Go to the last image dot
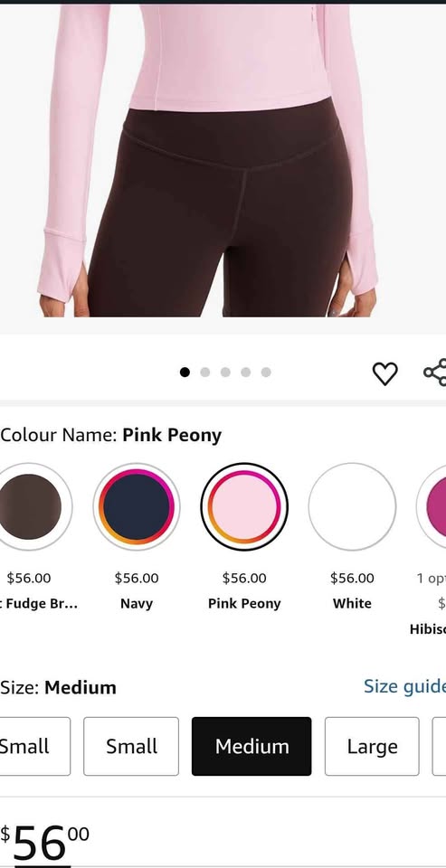Screen dimensions: 446x868 pyautogui.click(x=266, y=372)
